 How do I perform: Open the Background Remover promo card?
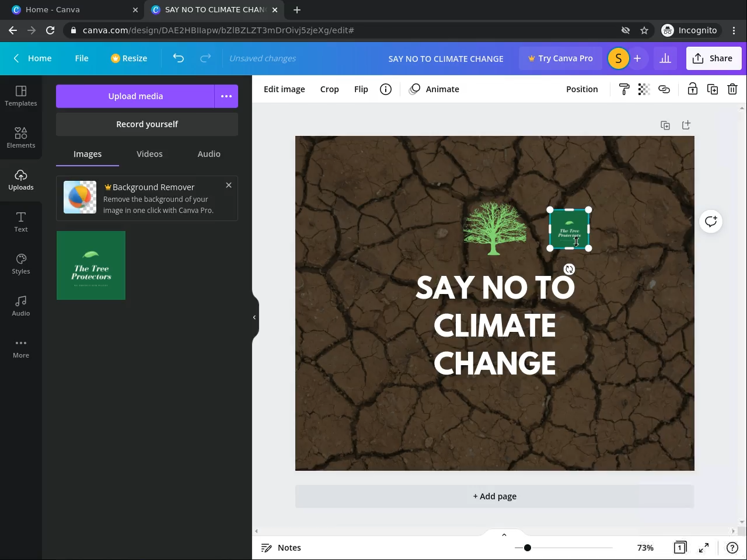[x=147, y=198]
